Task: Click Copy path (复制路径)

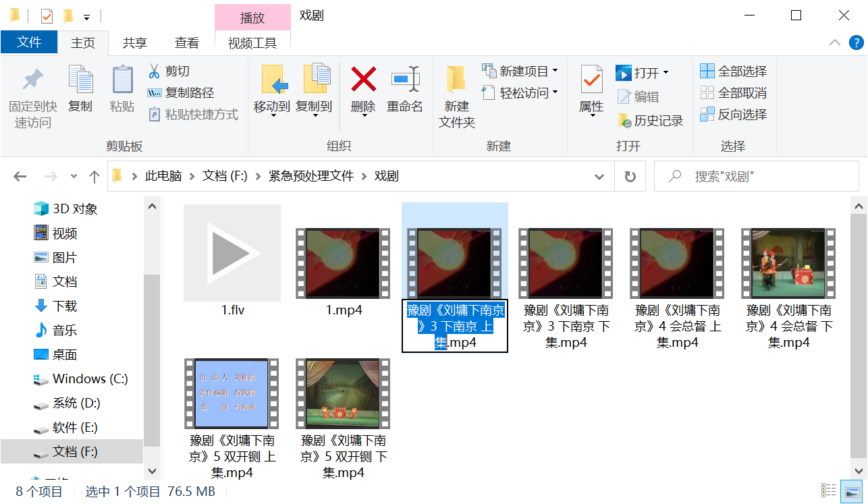Action: coord(180,93)
